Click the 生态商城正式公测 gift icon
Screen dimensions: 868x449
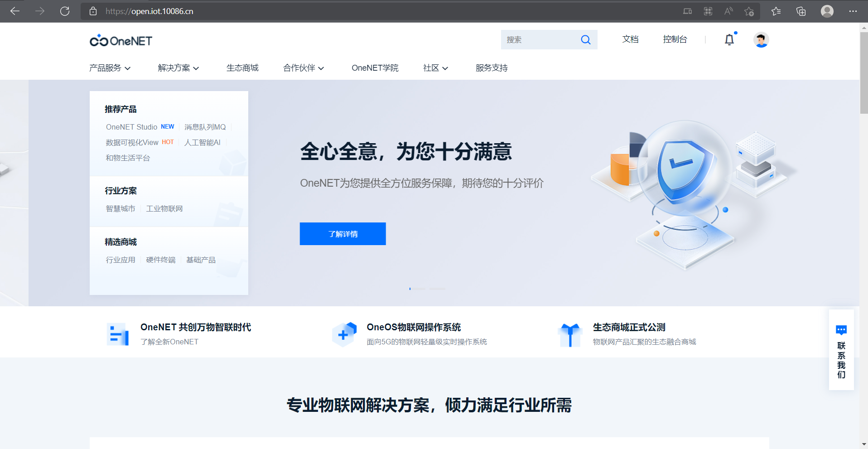(570, 335)
